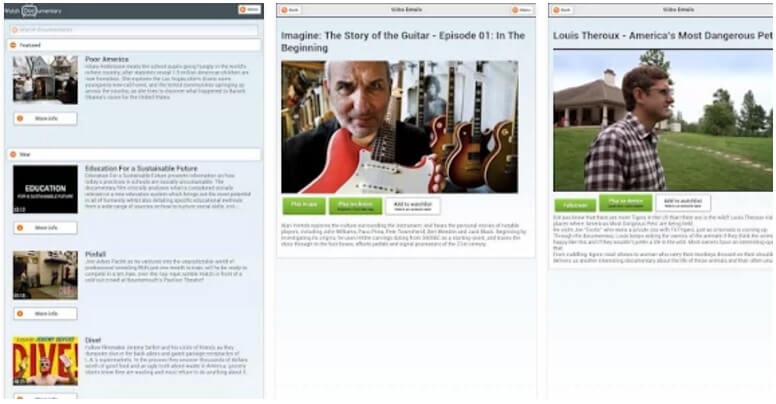
Task: Add the guitar episode to watchlist
Action: click(x=413, y=206)
